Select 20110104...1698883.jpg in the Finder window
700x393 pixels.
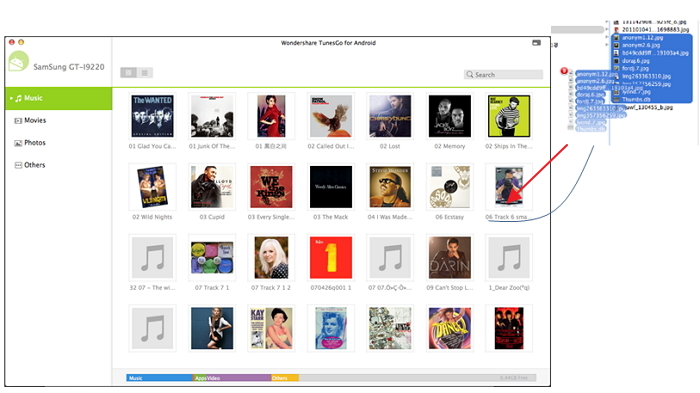[655, 29]
